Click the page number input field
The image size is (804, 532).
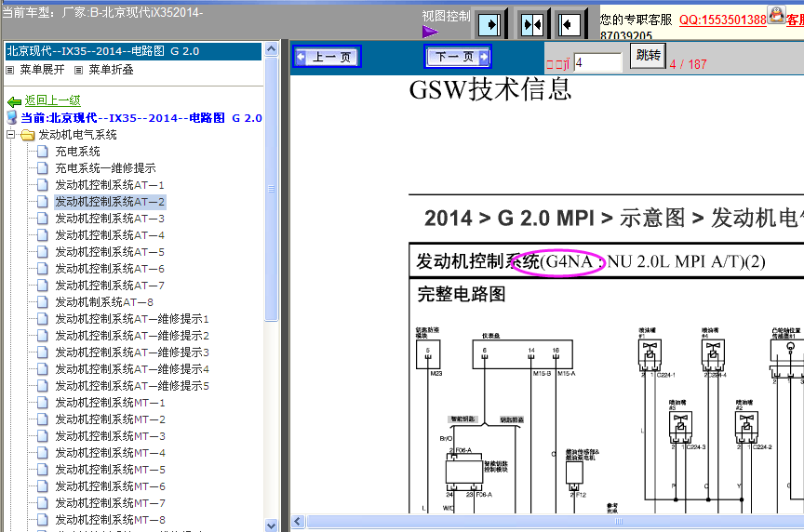tap(597, 63)
